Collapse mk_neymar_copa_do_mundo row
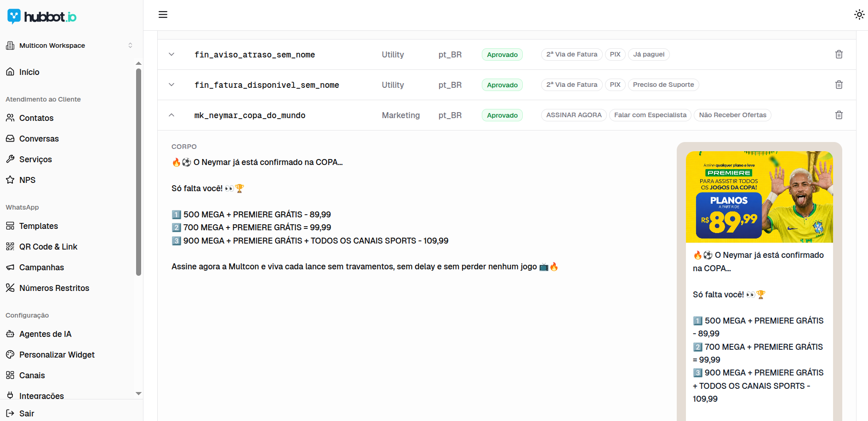This screenshot has width=868, height=421. [x=171, y=115]
